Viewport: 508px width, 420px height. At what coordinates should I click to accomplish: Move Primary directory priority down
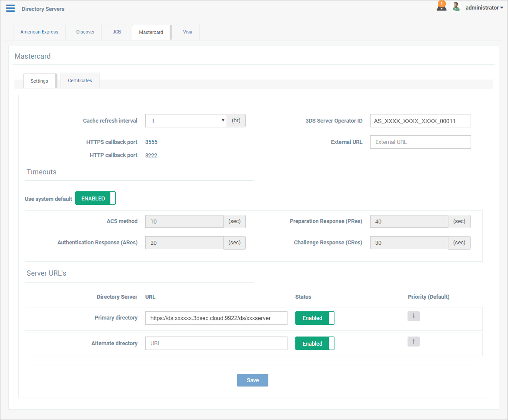click(413, 316)
